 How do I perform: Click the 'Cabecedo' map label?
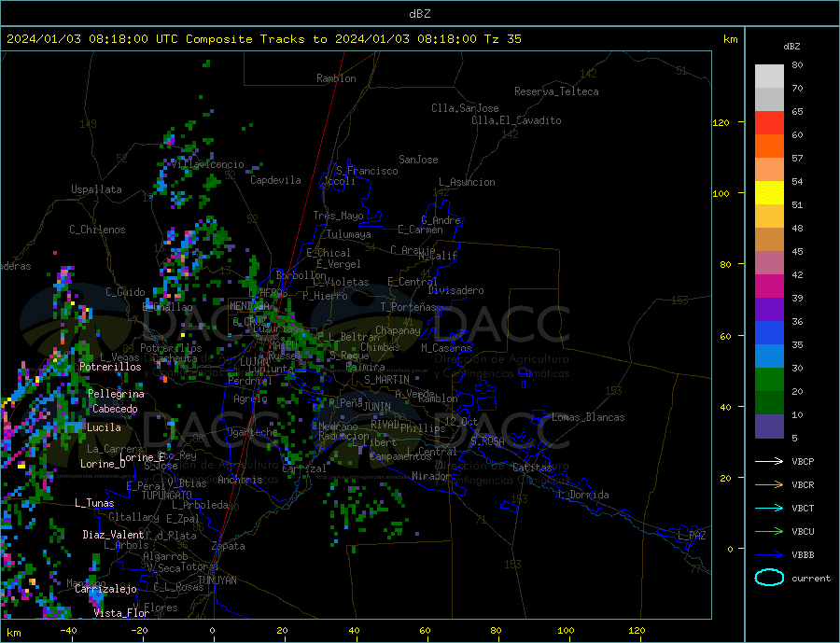point(115,409)
